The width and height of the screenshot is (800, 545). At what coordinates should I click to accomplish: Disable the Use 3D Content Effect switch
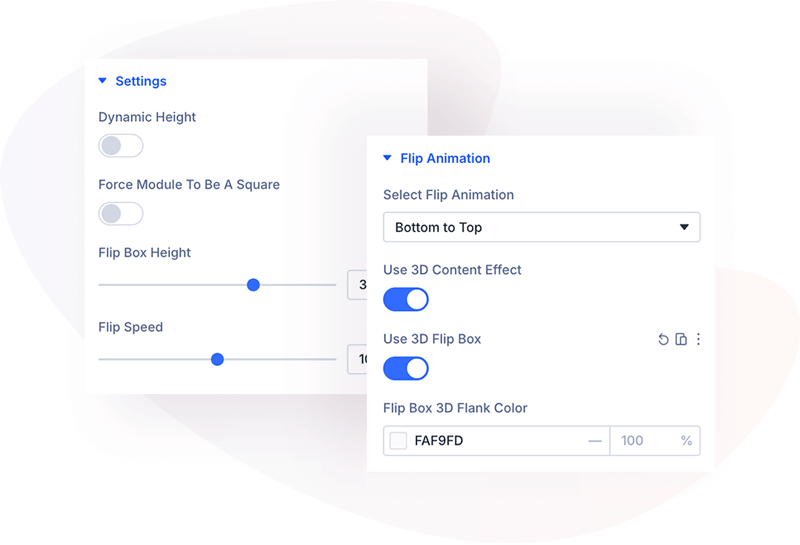point(406,299)
